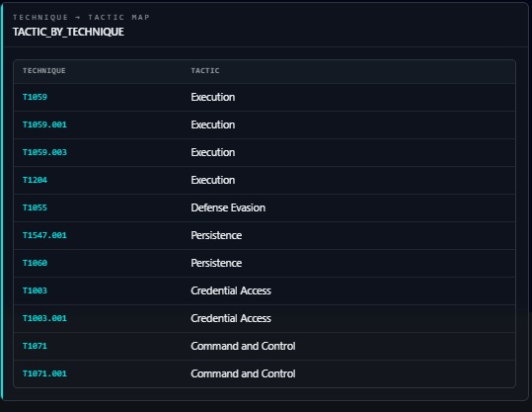This screenshot has width=532, height=412.
Task: Select technique T1003.001
Action: (x=44, y=318)
